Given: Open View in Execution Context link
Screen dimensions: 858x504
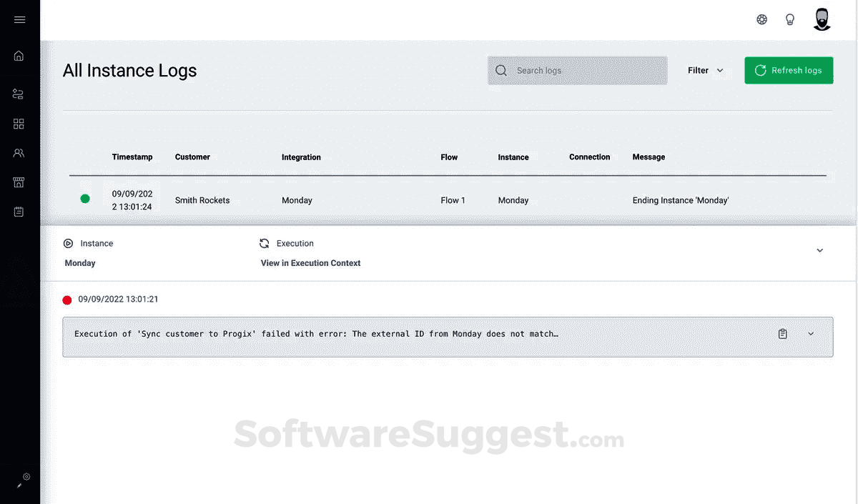Looking at the screenshot, I should pos(310,263).
